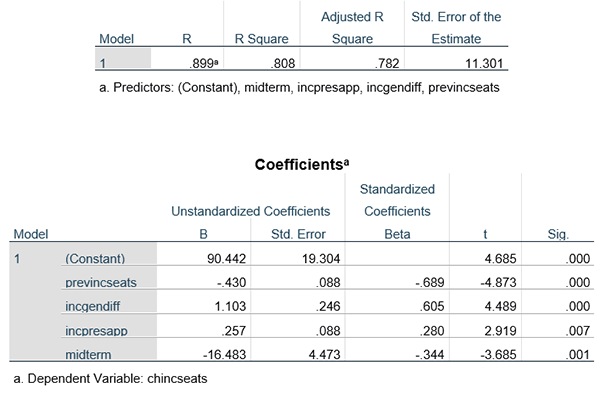This screenshot has width=600, height=399.
Task: Click incgendiff Beta value .605
Action: pyautogui.click(x=432, y=306)
